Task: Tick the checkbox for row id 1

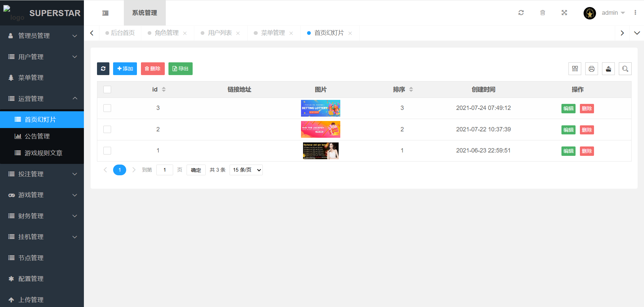Action: 107,150
